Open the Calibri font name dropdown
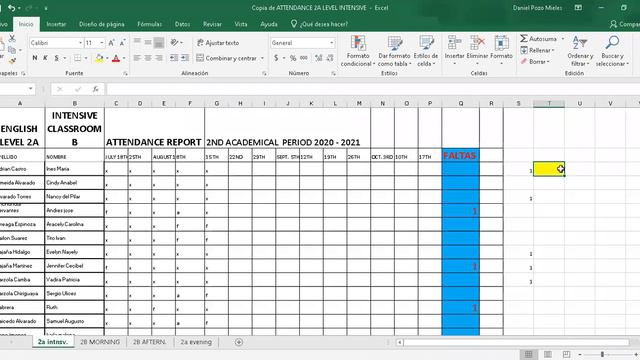 coord(80,42)
